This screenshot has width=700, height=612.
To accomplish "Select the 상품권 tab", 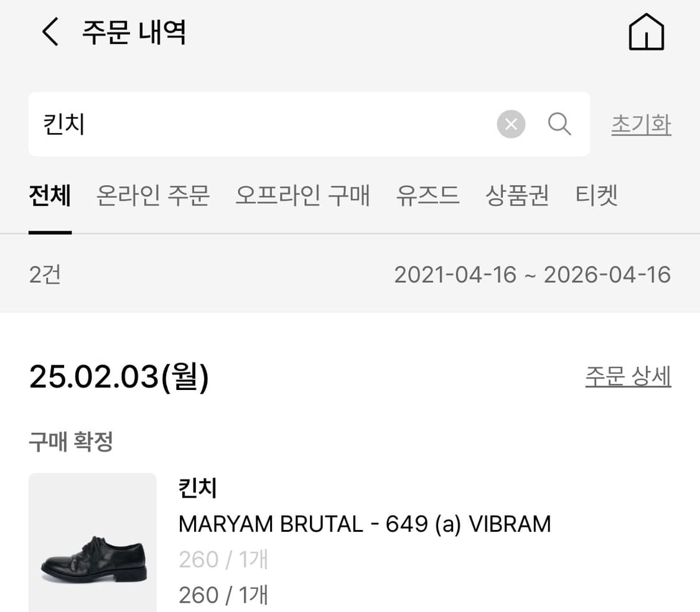I will 517,196.
